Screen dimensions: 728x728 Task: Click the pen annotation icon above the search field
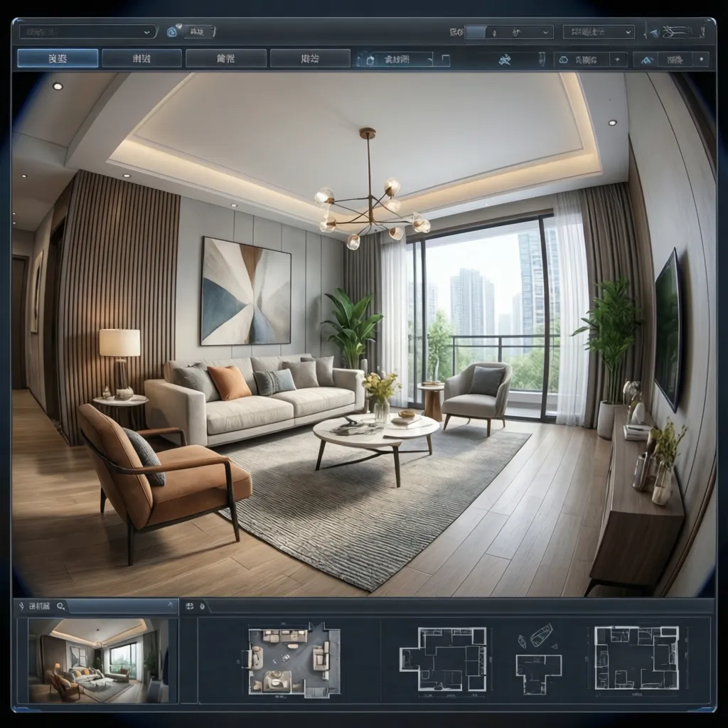pos(21,605)
